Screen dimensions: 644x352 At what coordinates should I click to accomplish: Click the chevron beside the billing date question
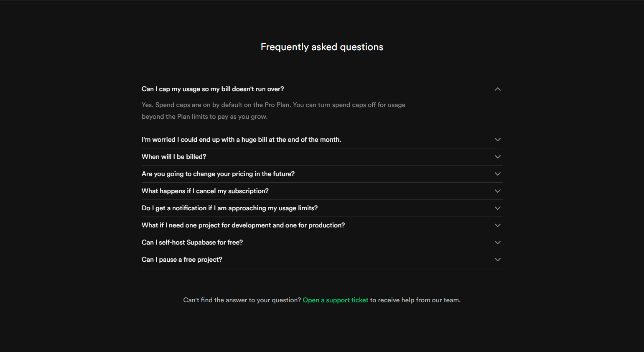coord(497,156)
